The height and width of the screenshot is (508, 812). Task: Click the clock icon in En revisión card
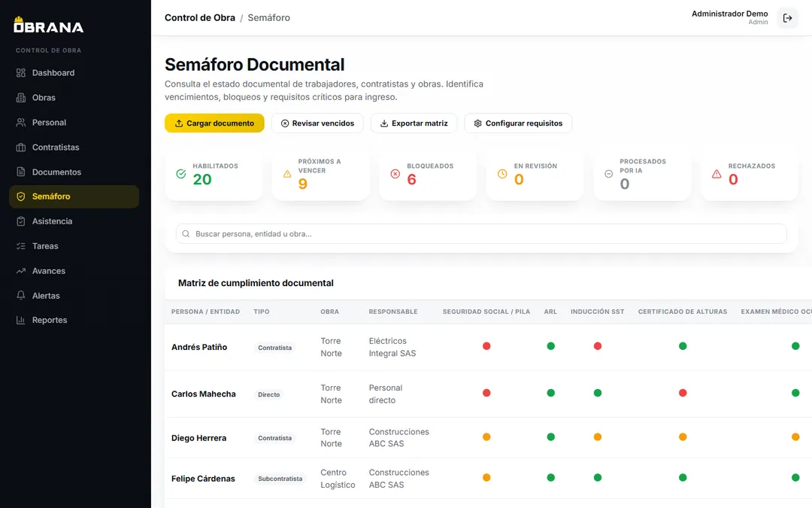click(x=502, y=174)
